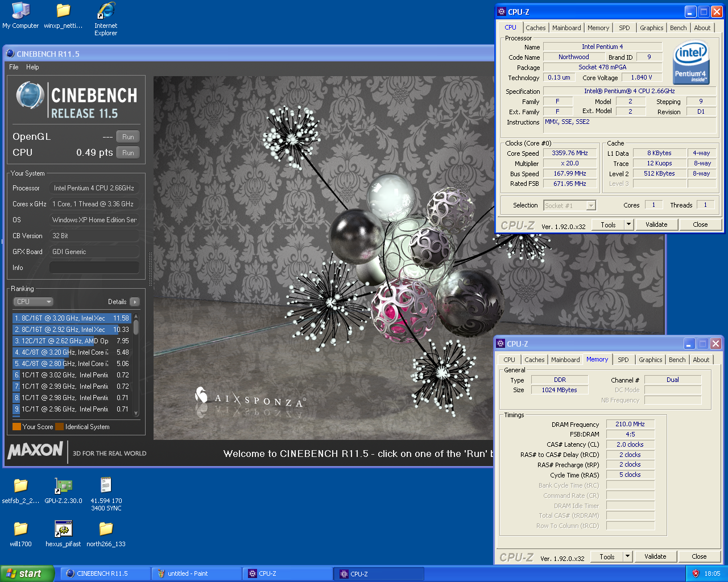Switch to Memory tab in upper CPU-Z
The width and height of the screenshot is (728, 582).
(598, 28)
